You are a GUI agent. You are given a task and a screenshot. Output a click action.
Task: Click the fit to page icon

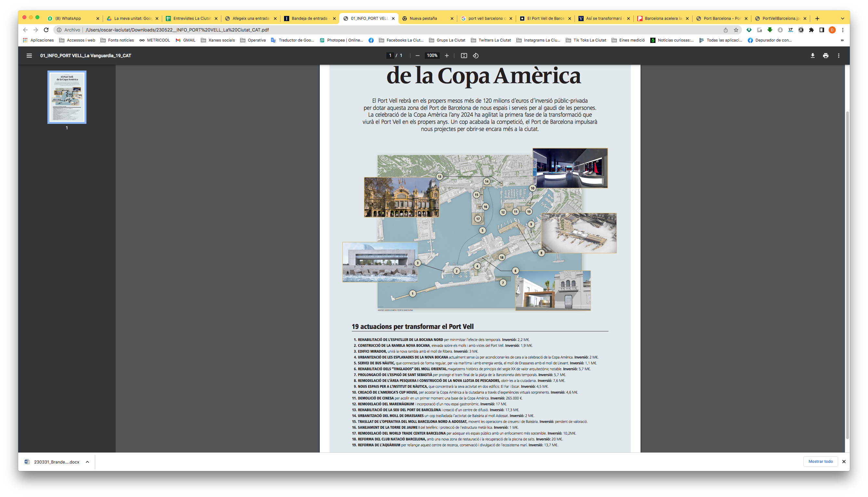pyautogui.click(x=464, y=56)
